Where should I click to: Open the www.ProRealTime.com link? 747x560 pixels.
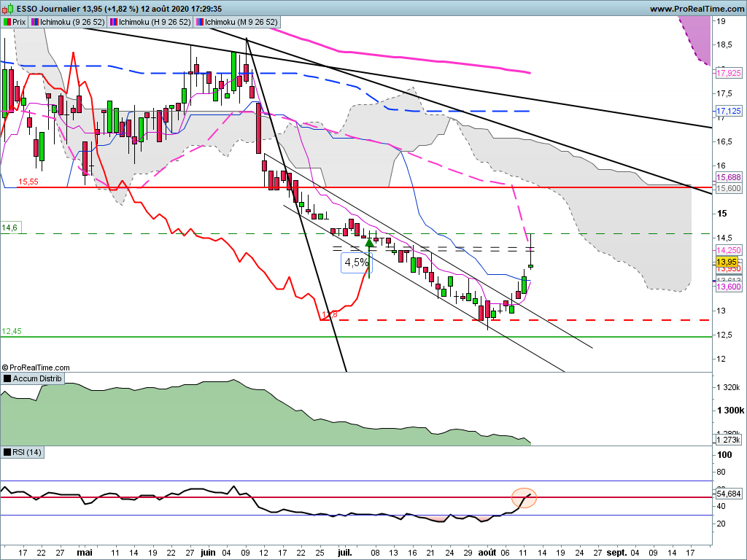[697, 9]
